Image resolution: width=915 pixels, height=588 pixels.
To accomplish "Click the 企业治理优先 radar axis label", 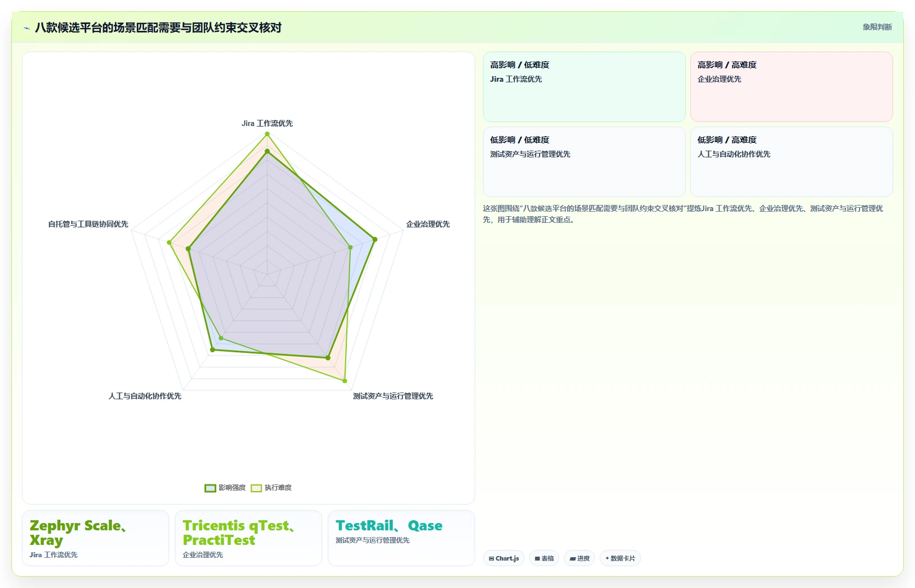I will 428,224.
